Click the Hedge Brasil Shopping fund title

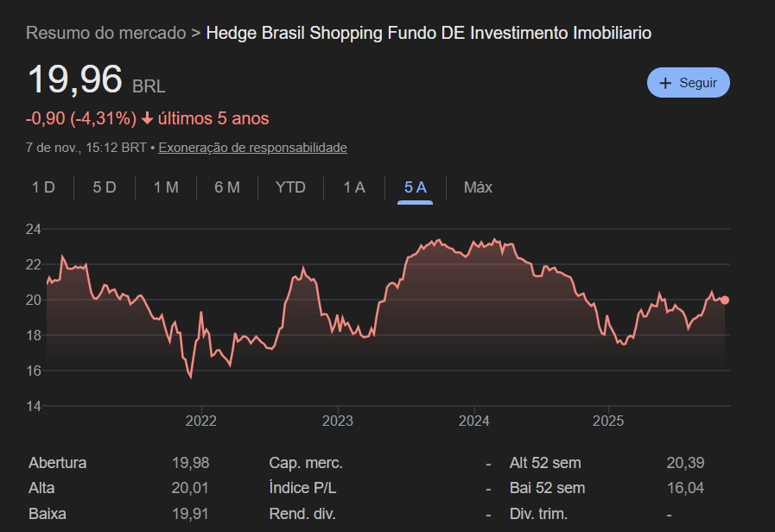[x=429, y=34]
